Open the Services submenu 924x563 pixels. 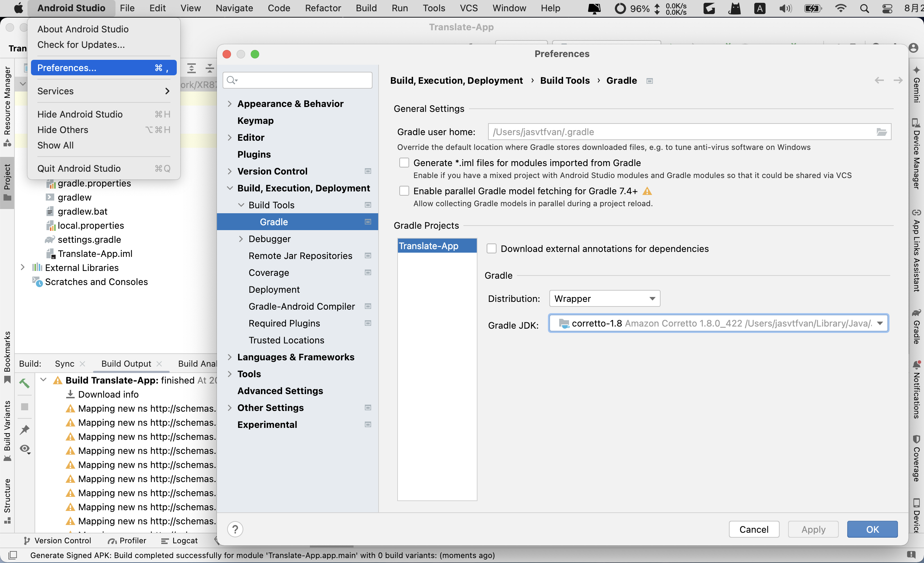click(104, 91)
